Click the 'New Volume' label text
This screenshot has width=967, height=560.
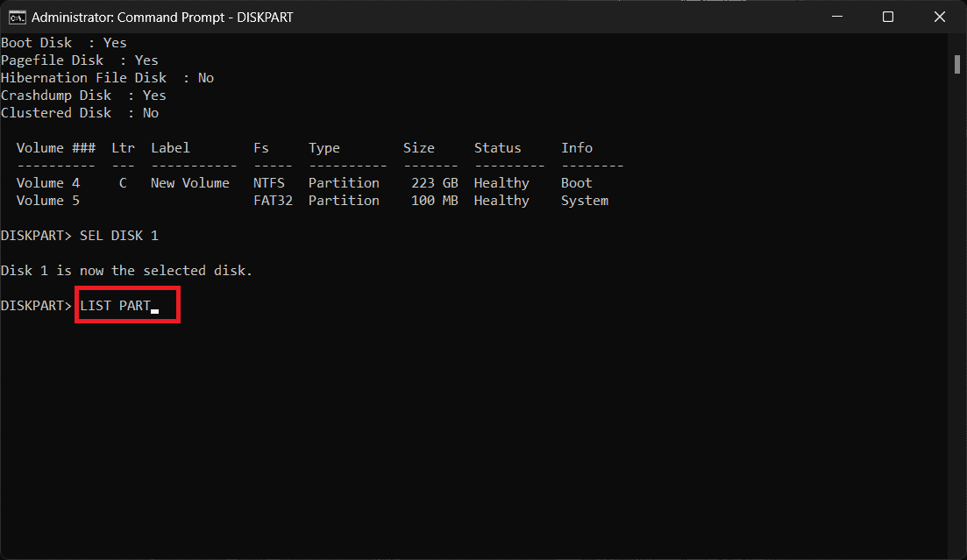189,183
